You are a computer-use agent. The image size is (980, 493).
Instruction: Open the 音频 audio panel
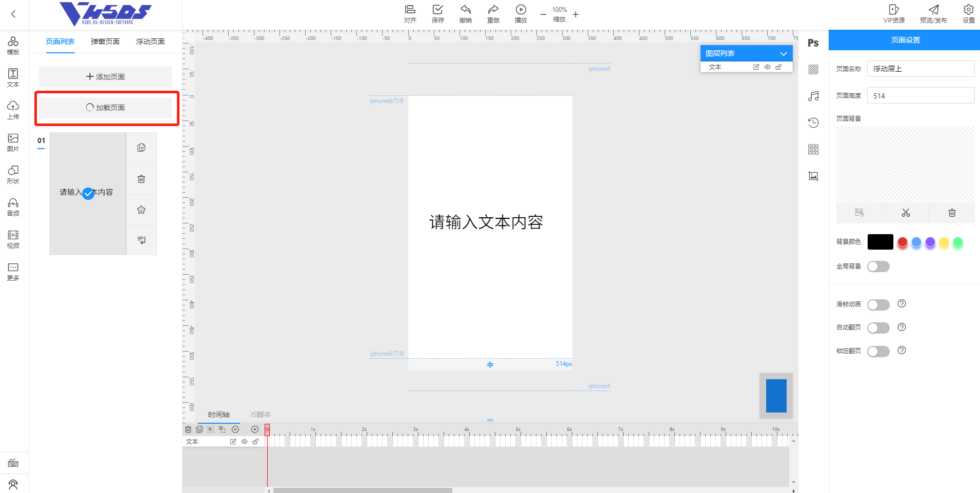tap(13, 207)
